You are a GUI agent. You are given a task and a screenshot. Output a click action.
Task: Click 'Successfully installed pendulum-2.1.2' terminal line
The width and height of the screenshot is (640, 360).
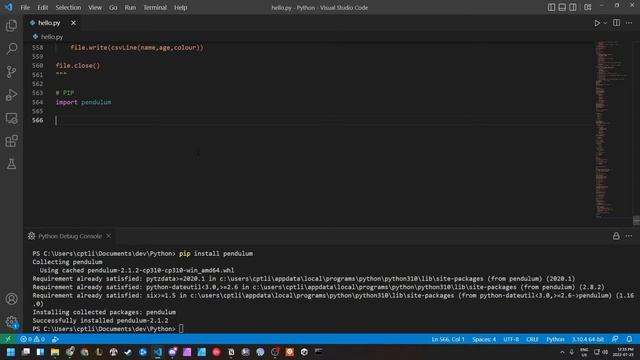point(100,320)
